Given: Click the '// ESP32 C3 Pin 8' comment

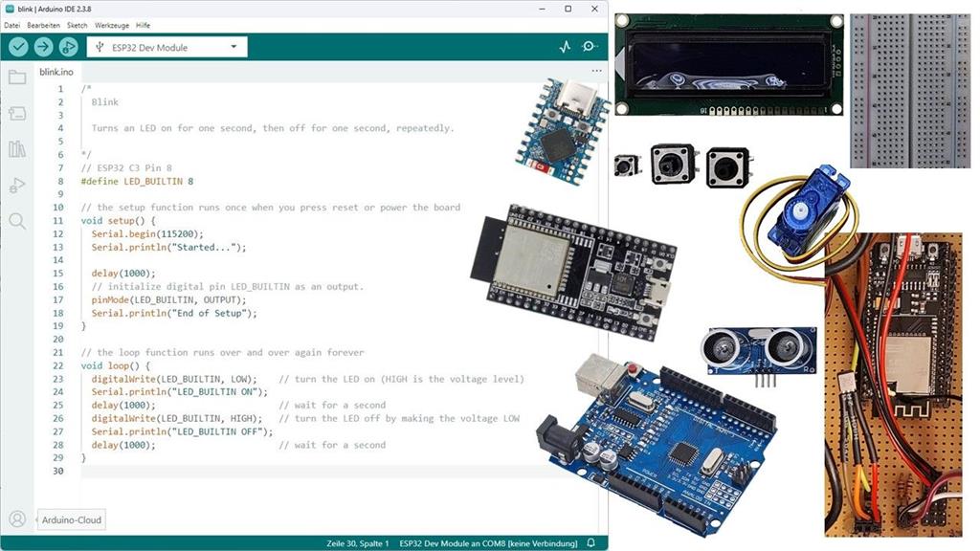Looking at the screenshot, I should click(126, 167).
